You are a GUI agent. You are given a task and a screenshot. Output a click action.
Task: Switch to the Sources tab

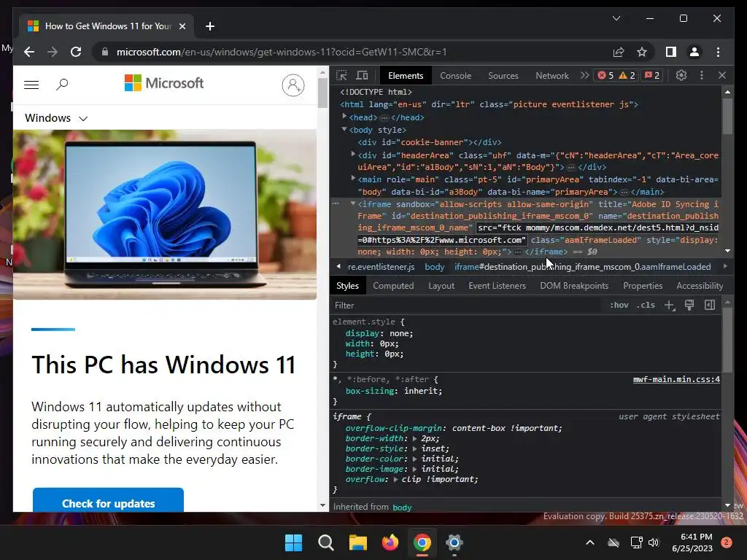[503, 75]
